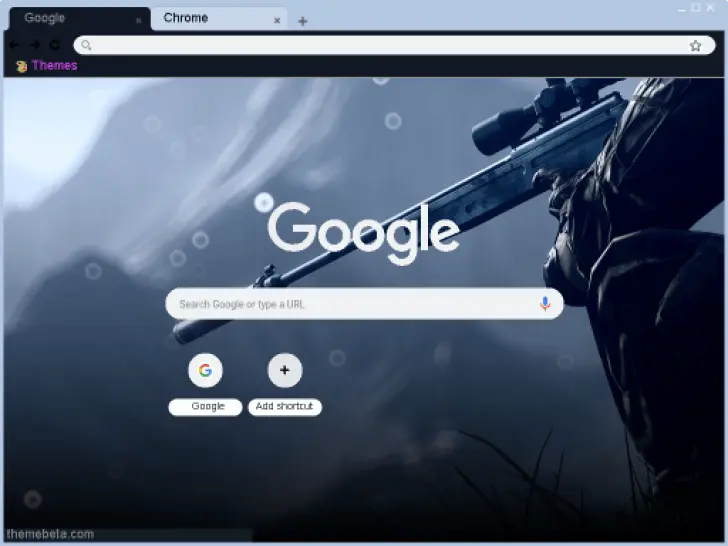This screenshot has height=546, width=728.
Task: Open the Themes bookmark
Action: 54,65
